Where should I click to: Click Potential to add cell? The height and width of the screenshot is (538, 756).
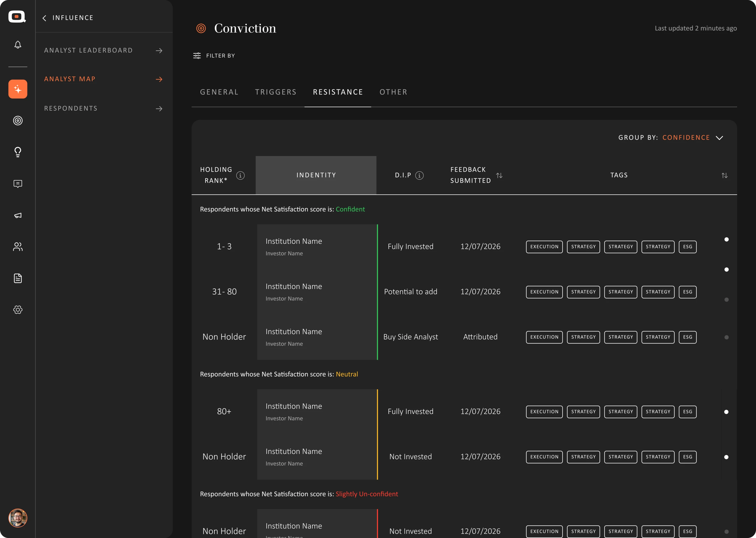411,292
